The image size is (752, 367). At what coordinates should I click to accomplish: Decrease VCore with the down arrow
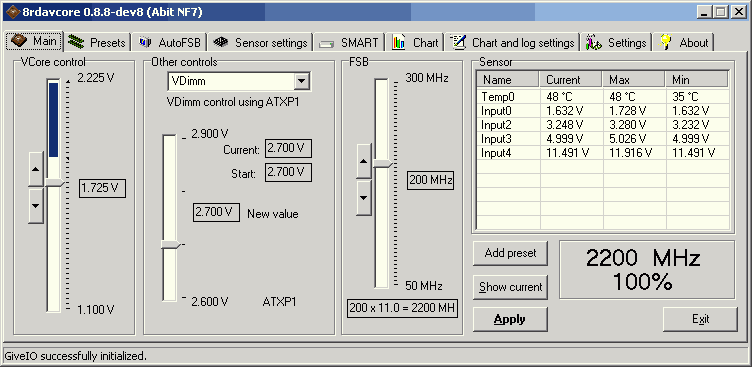coord(36,205)
